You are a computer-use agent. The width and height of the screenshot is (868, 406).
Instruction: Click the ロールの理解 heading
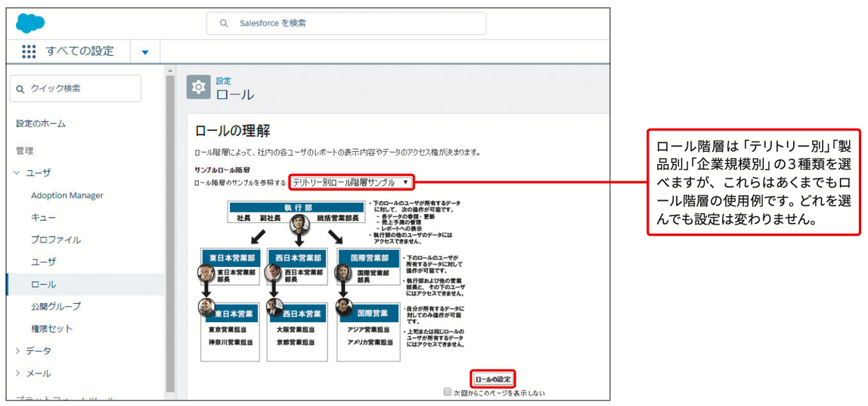(x=233, y=131)
